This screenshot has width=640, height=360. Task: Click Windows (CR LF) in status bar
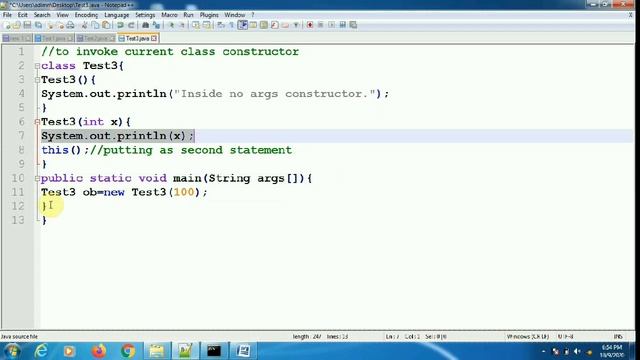tap(527, 337)
